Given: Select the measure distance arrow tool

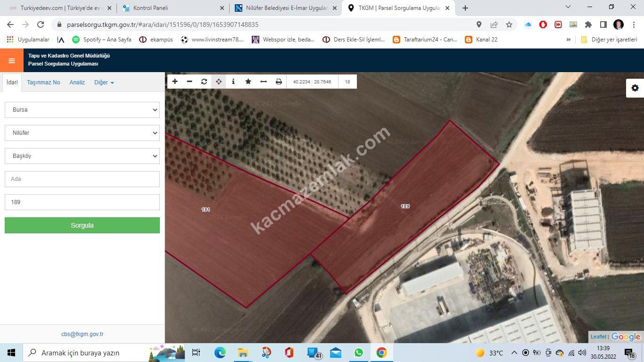Looking at the screenshot, I should click(x=264, y=82).
